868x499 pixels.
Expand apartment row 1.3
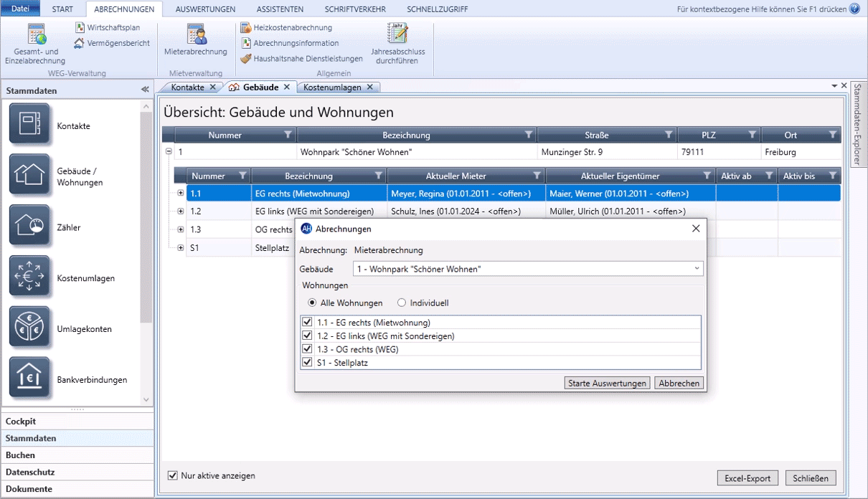tap(181, 229)
